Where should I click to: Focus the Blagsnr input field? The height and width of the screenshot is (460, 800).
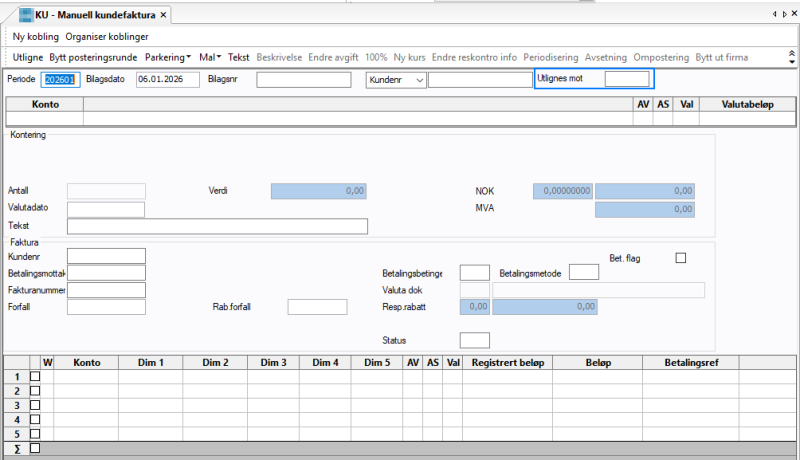click(x=304, y=80)
